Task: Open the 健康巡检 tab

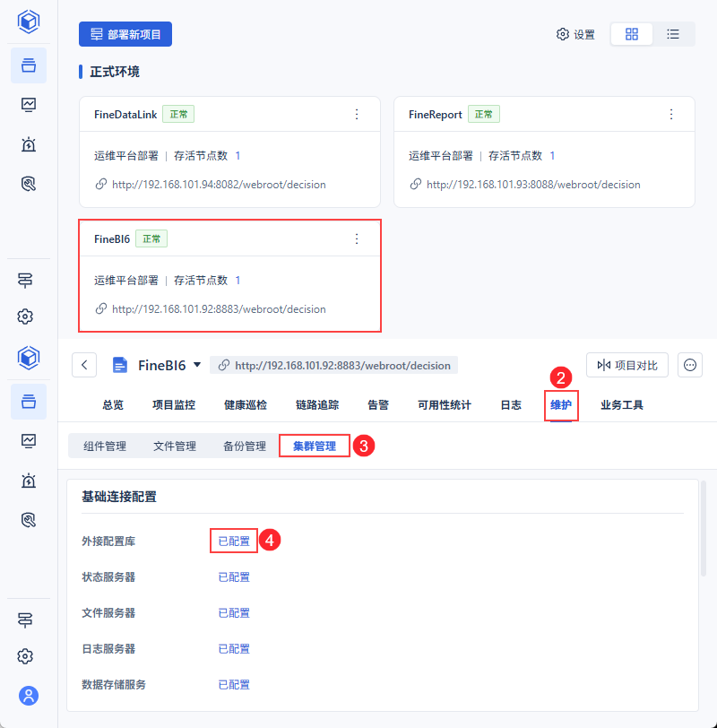Action: [246, 405]
